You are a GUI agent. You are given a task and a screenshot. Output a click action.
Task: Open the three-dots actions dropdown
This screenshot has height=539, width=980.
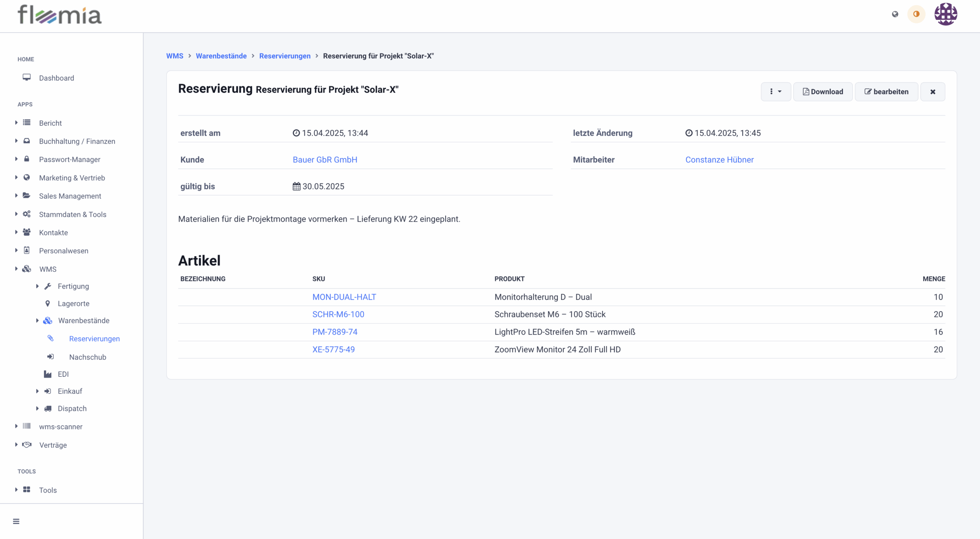[776, 91]
